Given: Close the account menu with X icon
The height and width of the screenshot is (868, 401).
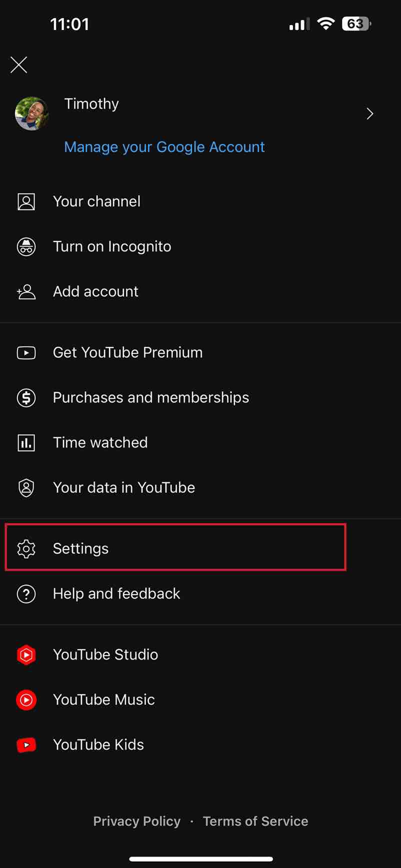Looking at the screenshot, I should click(19, 64).
